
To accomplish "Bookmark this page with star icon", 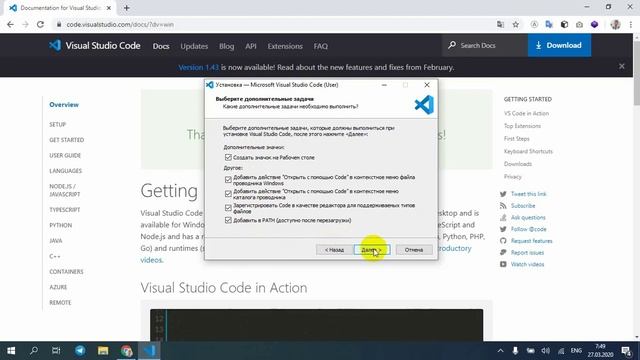I will [x=516, y=24].
